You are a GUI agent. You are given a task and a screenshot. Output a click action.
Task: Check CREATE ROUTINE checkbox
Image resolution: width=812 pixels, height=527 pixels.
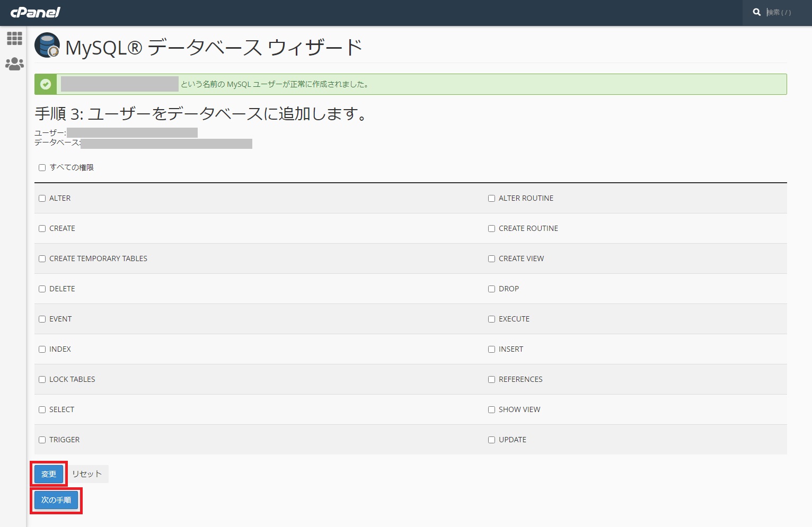491,228
